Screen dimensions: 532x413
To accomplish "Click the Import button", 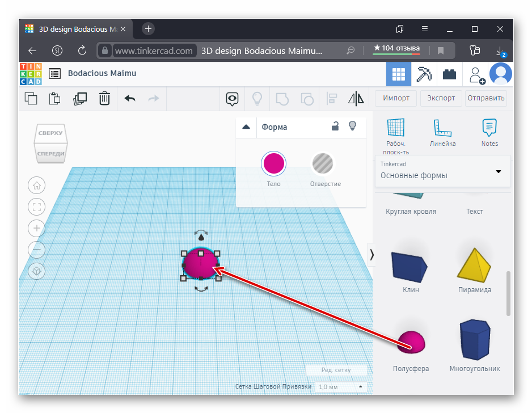I will 396,98.
